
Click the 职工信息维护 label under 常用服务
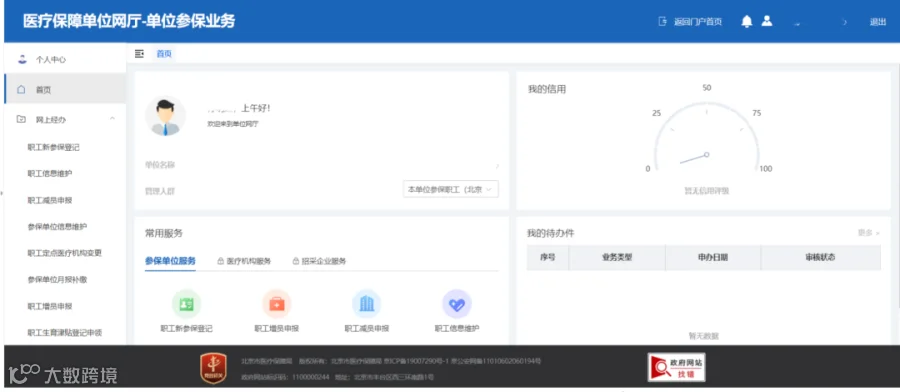(x=457, y=329)
